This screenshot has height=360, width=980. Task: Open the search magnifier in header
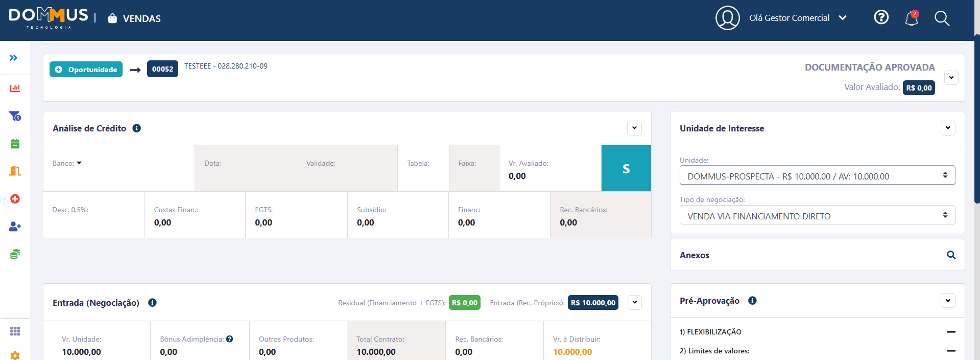pos(942,18)
